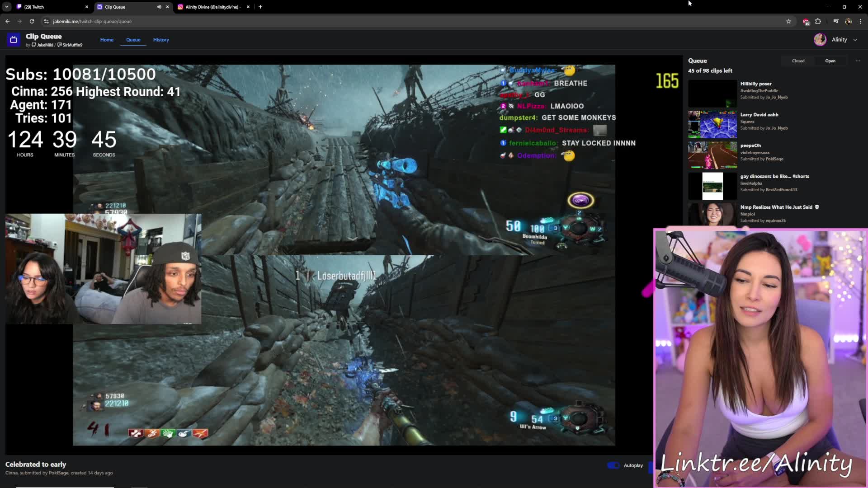Select Nmp Realizes What He Just Said clip

[779, 207]
